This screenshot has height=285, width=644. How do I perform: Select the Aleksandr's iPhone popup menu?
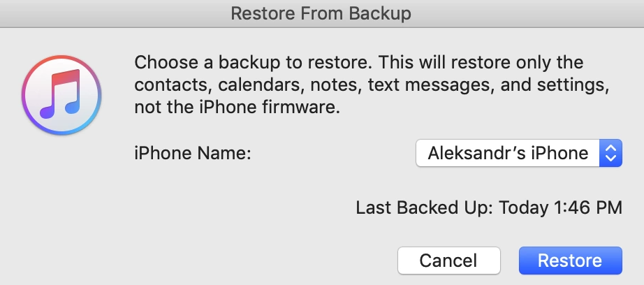point(519,153)
